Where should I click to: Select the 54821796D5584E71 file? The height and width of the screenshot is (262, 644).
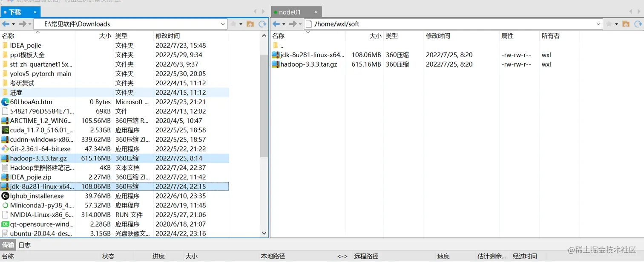[x=42, y=111]
